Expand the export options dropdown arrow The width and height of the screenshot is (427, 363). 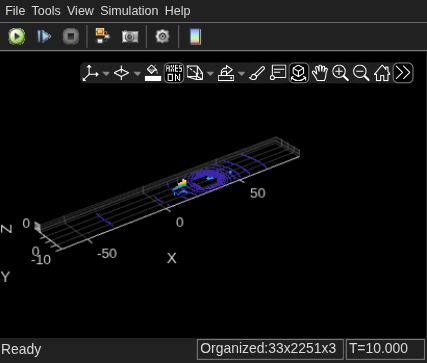(x=241, y=73)
